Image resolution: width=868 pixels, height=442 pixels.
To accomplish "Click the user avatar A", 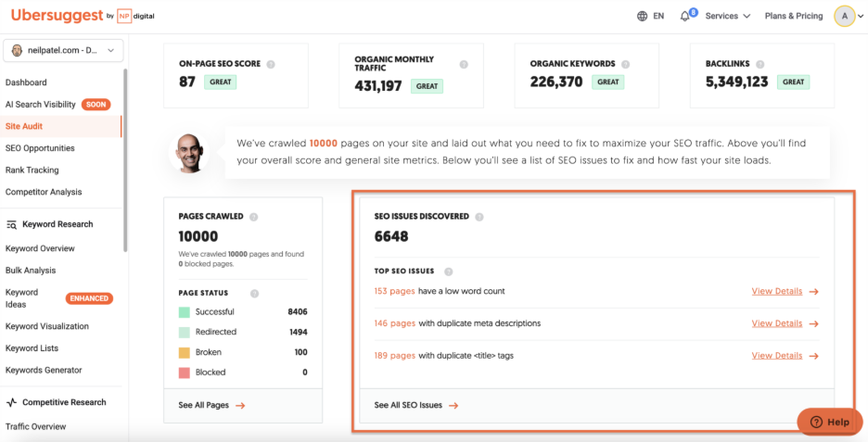I will [x=845, y=16].
